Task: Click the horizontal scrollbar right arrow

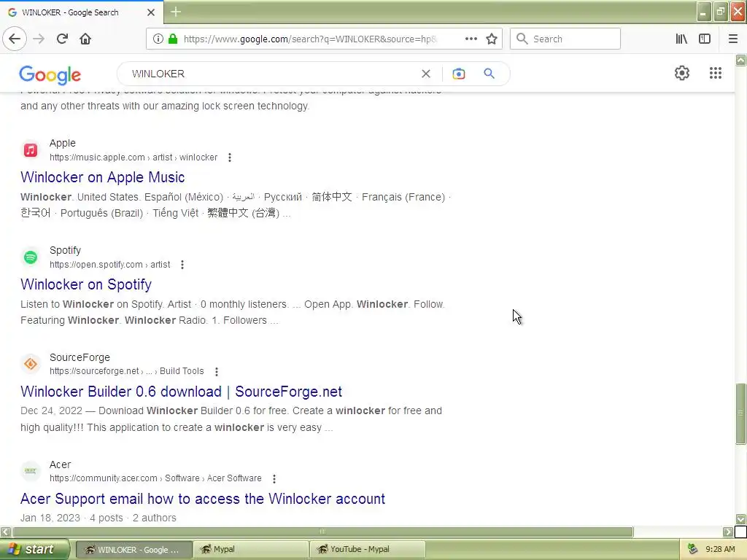Action: [727, 532]
